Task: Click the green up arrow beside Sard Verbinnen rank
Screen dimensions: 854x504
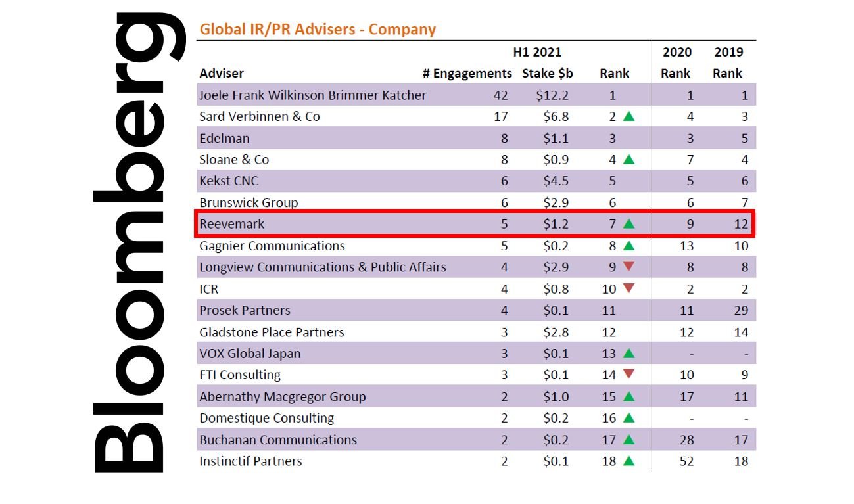Action: tap(629, 116)
